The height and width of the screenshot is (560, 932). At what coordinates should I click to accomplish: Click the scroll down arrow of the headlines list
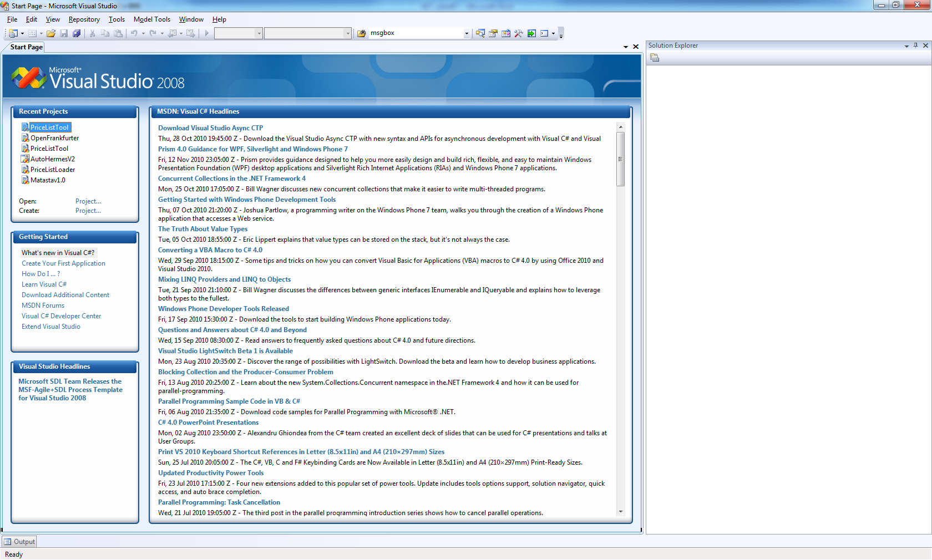621,512
